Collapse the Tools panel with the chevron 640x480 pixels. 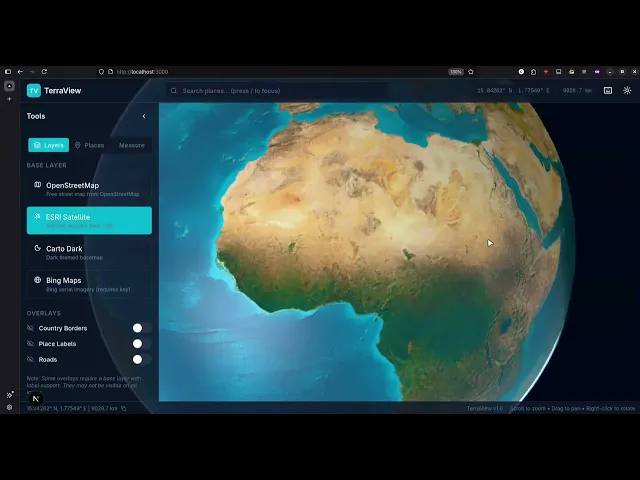[x=144, y=116]
